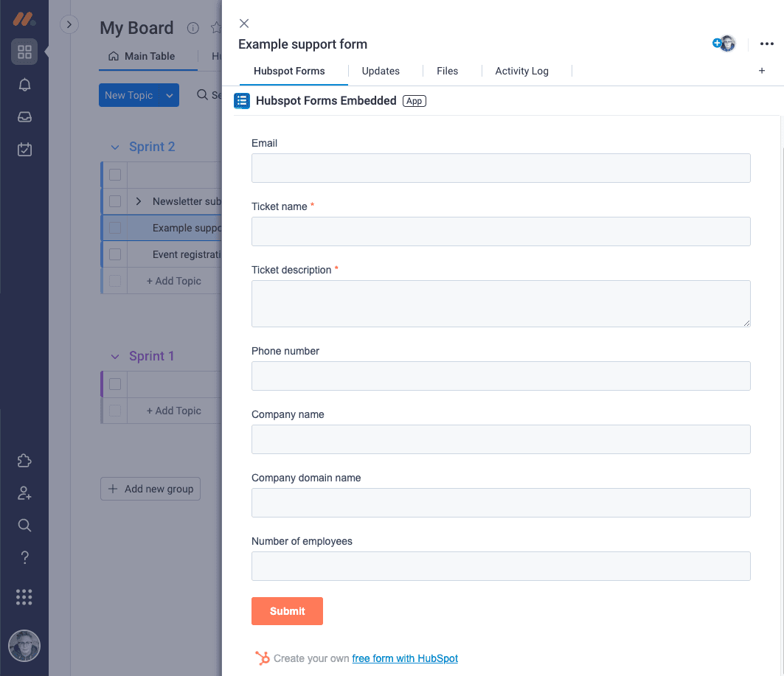
Task: Check the Newsletter item checkbox
Action: (x=114, y=201)
